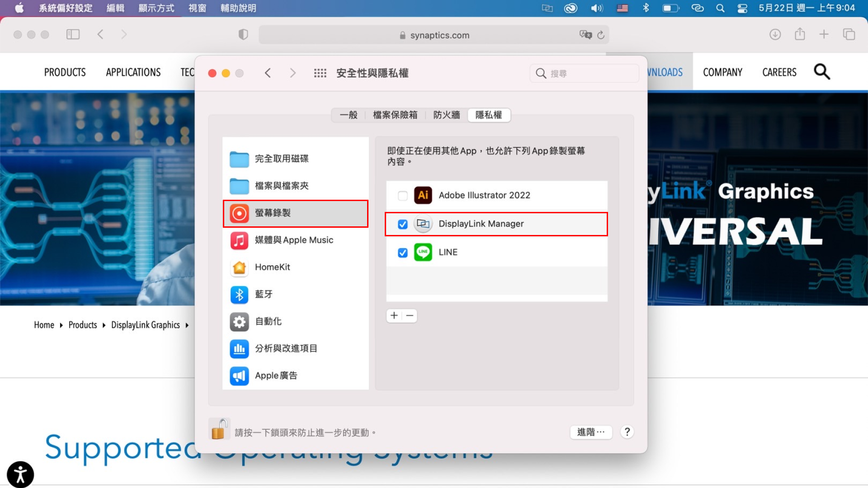Screen dimensions: 868x488
Task: Switch to the 防火牆 tab
Action: [x=447, y=115]
